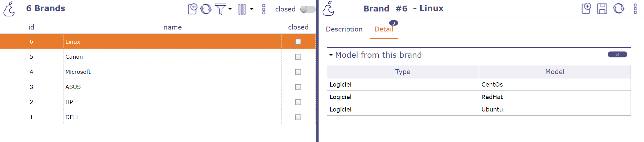Save the Linux brand

[602, 9]
